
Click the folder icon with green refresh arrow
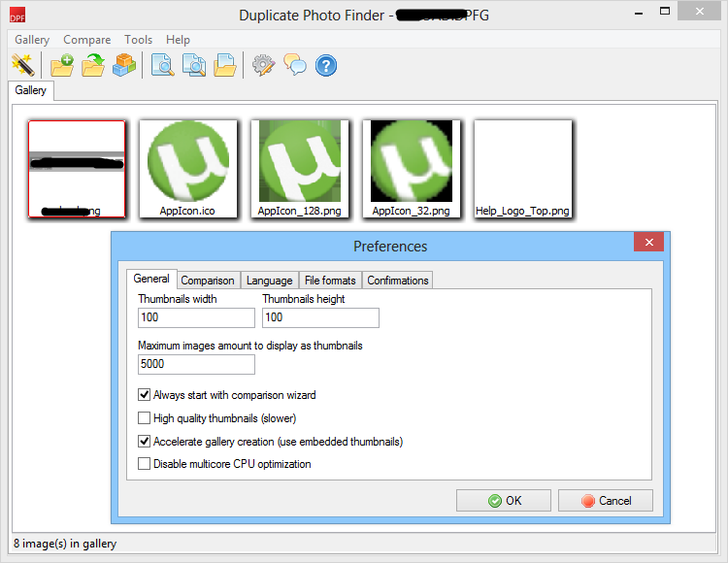pyautogui.click(x=93, y=65)
